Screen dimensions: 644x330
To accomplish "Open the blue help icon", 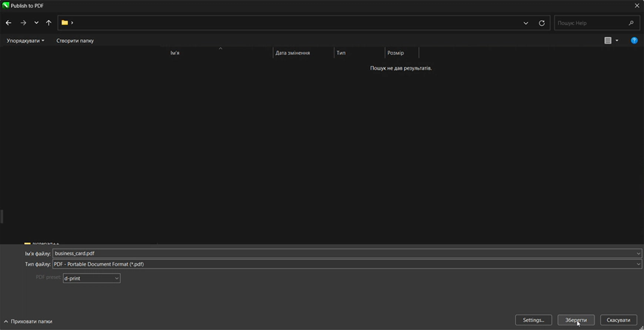I will (634, 40).
